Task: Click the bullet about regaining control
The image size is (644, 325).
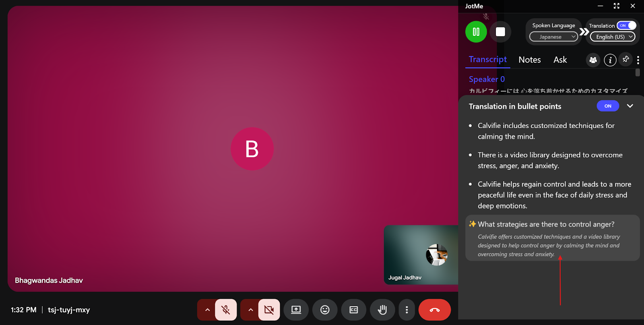Action: tap(555, 195)
